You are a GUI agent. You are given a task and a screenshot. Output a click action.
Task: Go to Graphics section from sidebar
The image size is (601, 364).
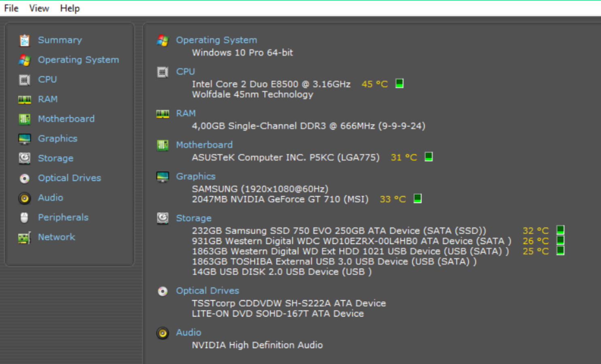[57, 139]
